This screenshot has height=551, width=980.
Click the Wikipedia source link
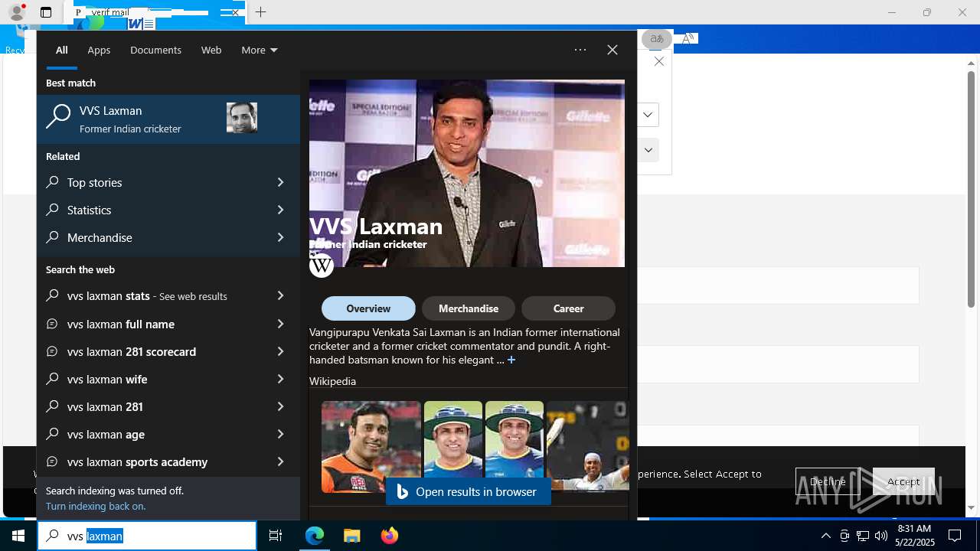pyautogui.click(x=332, y=381)
